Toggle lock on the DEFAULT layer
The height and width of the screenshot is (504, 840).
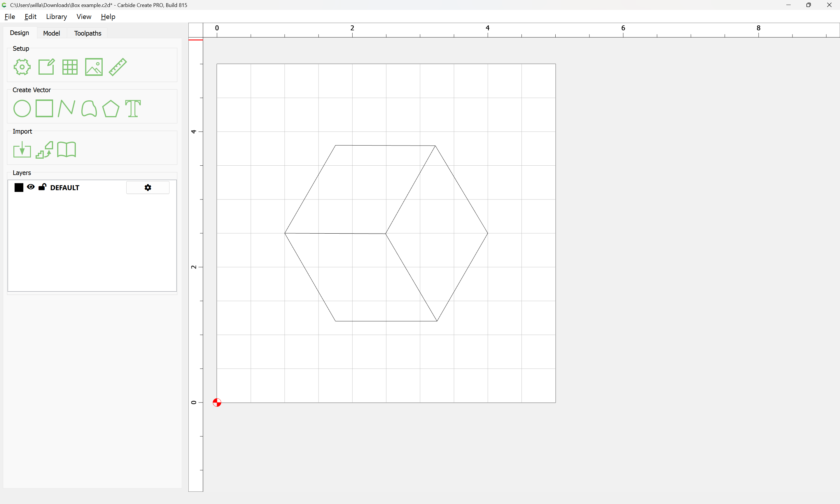pyautogui.click(x=43, y=187)
